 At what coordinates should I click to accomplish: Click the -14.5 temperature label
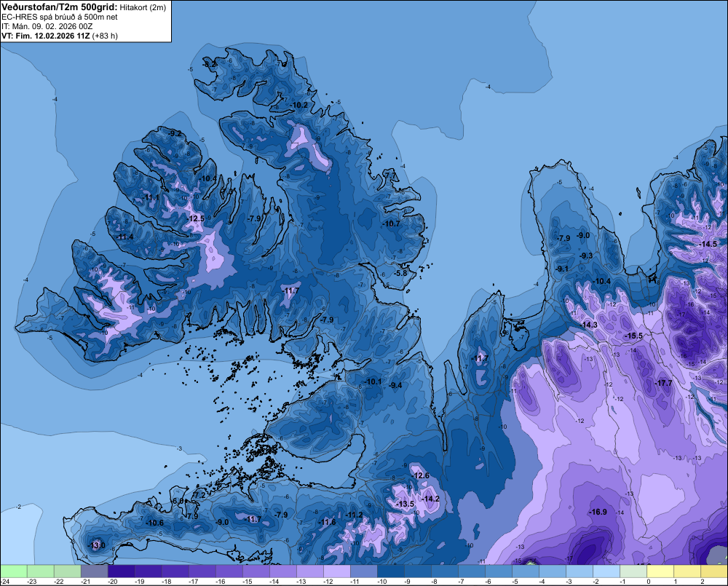click(708, 245)
